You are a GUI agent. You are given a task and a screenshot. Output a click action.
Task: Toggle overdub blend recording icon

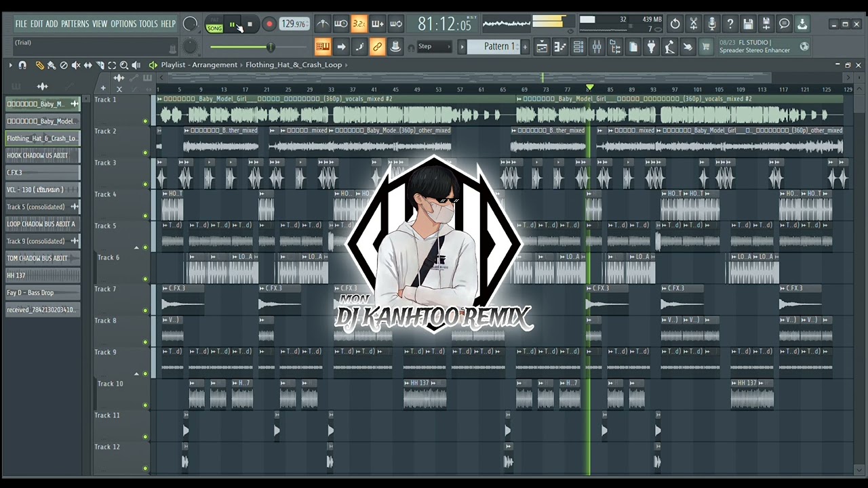(x=378, y=24)
